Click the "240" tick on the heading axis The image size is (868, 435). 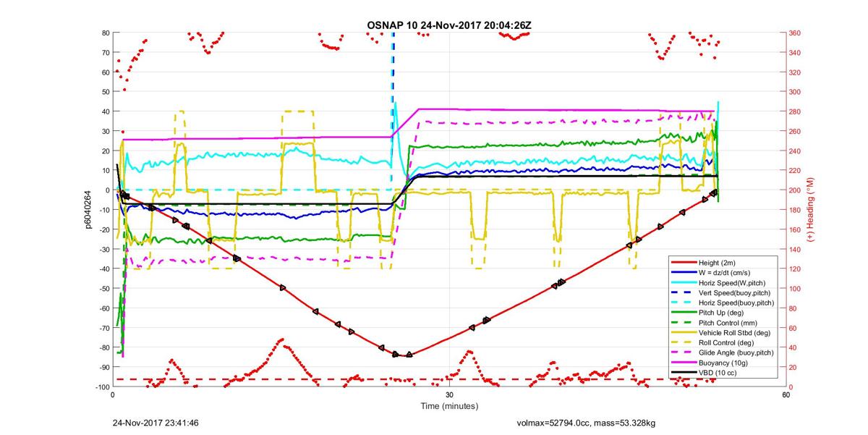click(x=795, y=151)
